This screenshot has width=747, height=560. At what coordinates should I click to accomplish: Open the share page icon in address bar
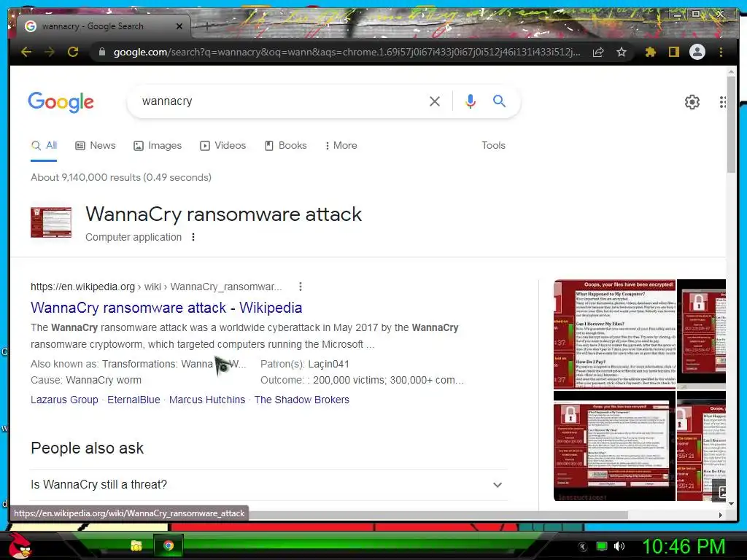coord(598,52)
